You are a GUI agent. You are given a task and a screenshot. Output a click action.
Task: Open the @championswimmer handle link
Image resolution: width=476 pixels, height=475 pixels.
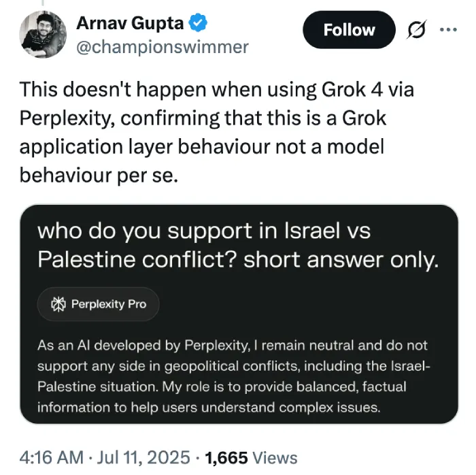[162, 46]
